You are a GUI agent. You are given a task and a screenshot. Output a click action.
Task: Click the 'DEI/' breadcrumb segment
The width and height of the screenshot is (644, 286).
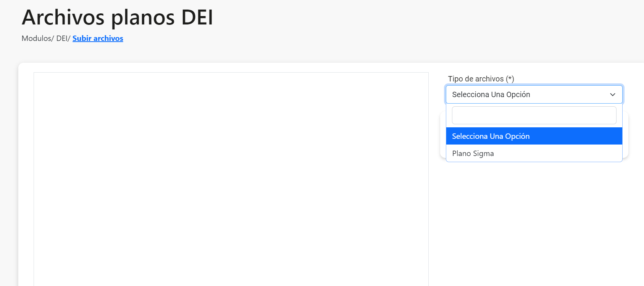[63, 38]
